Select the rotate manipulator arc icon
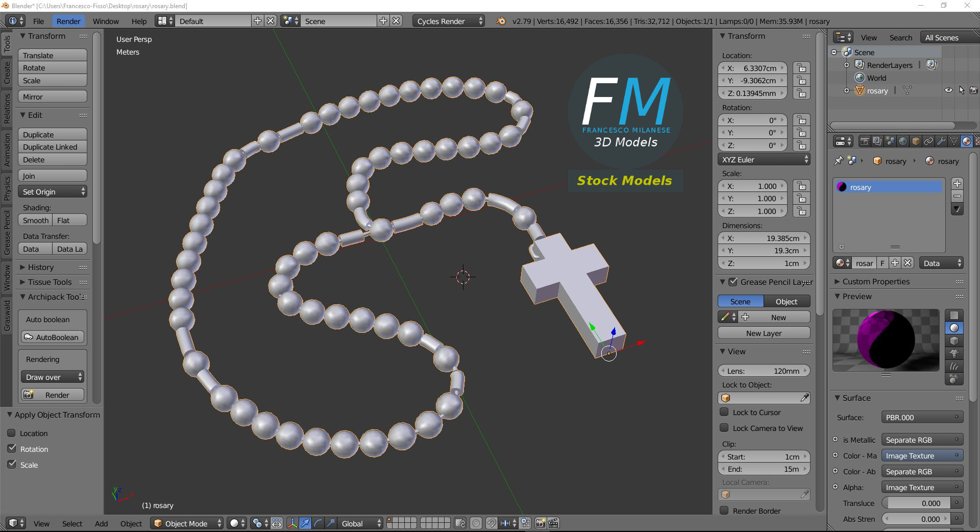 318,523
